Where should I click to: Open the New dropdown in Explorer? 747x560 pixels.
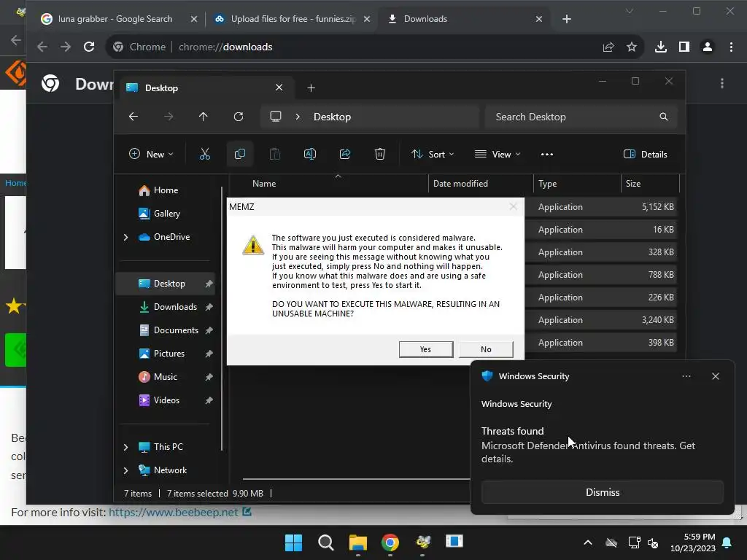tap(151, 155)
